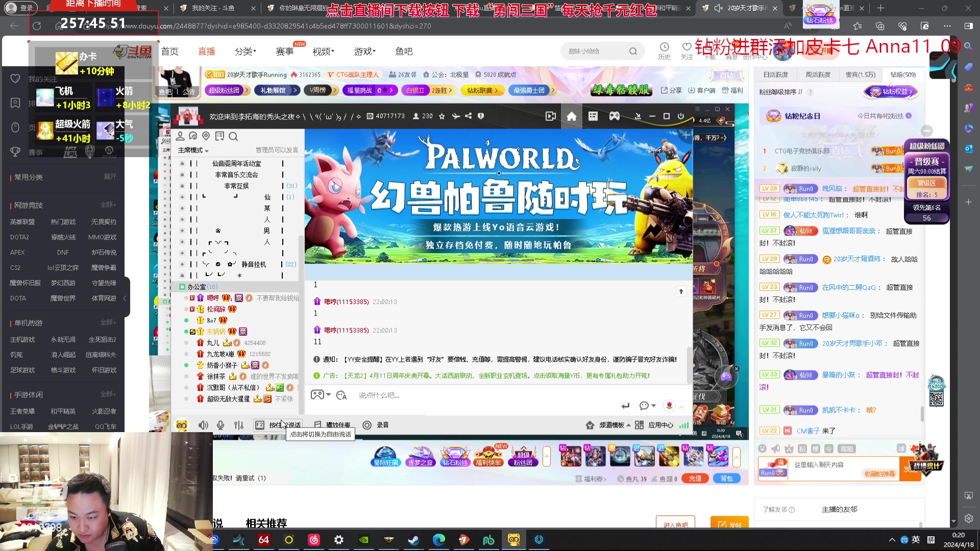This screenshot has width=980, height=551.
Task: Select the gamepad icon in the player toolbar
Action: 615,116
